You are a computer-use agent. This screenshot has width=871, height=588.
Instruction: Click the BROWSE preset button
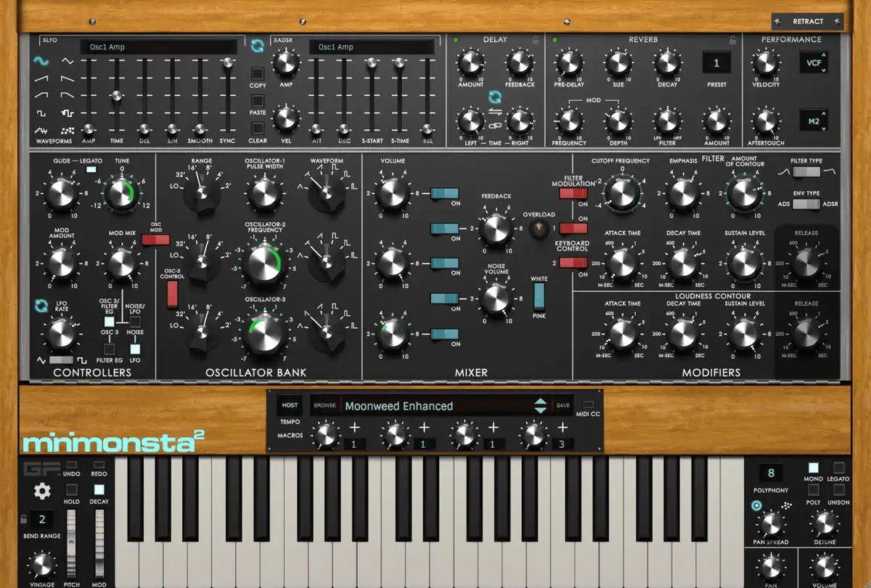pyautogui.click(x=324, y=406)
